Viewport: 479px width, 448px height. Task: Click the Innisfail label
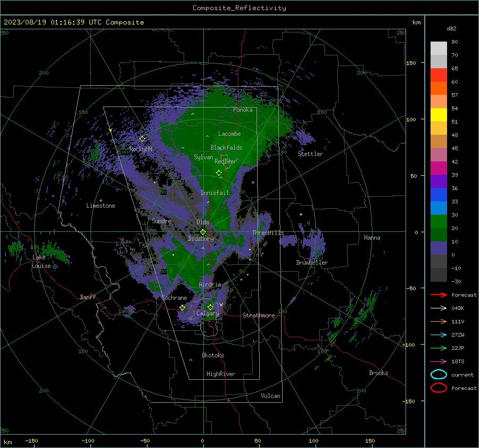coord(214,193)
